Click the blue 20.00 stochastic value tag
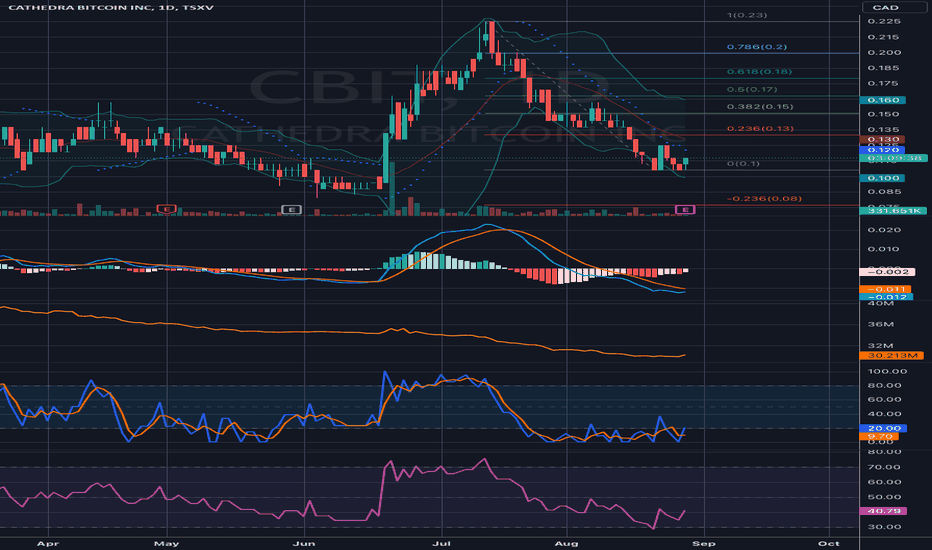The height and width of the screenshot is (550, 932). coord(883,428)
